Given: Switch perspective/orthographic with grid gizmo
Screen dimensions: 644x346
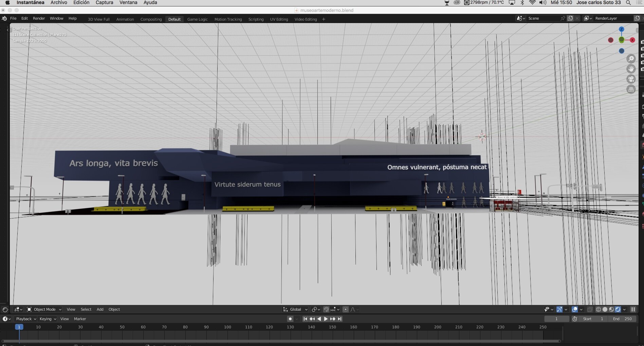Looking at the screenshot, I should point(631,90).
